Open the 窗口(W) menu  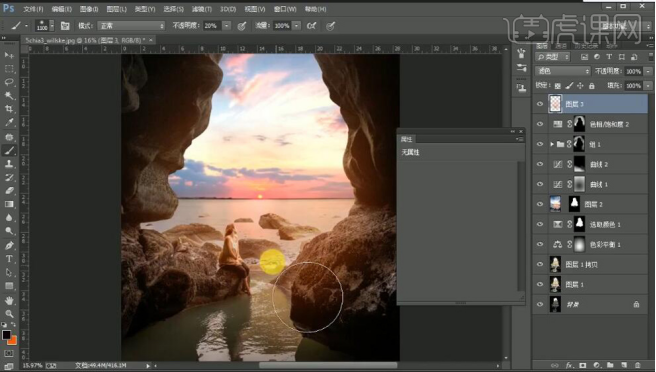285,9
